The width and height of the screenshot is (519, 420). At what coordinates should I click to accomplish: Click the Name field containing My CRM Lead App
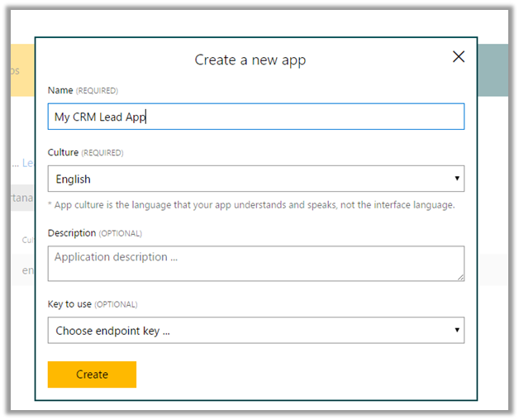(x=256, y=117)
